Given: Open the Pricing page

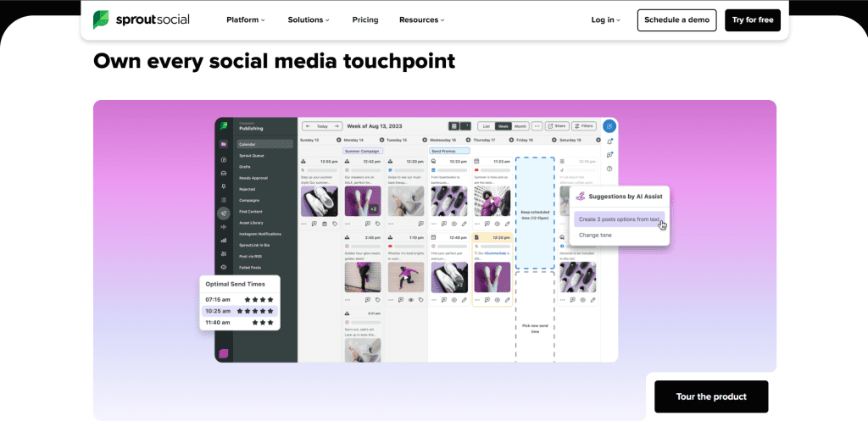Looking at the screenshot, I should 365,19.
